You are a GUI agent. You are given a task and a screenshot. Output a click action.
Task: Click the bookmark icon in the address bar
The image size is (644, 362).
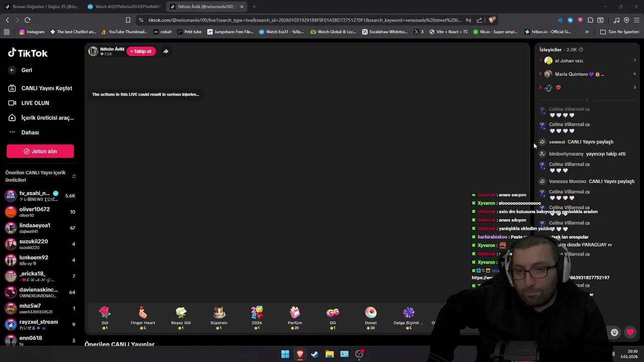point(128,20)
